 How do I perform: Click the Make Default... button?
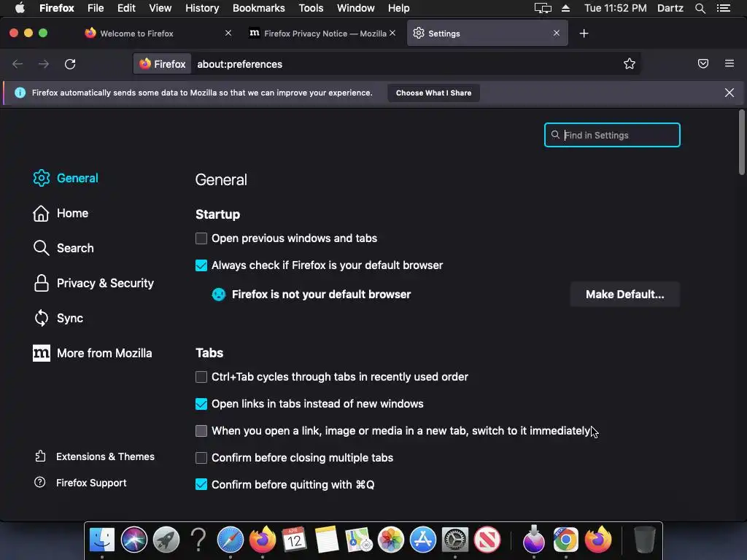[x=624, y=295]
